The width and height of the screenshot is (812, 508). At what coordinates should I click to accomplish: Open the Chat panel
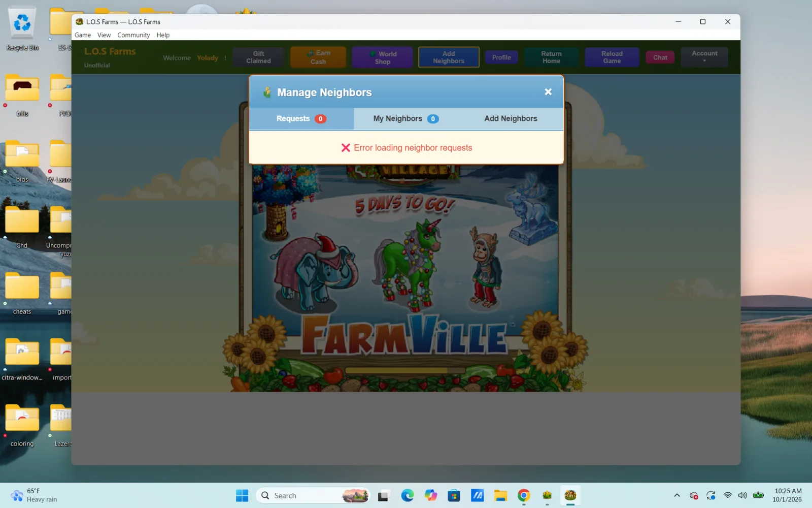660,57
